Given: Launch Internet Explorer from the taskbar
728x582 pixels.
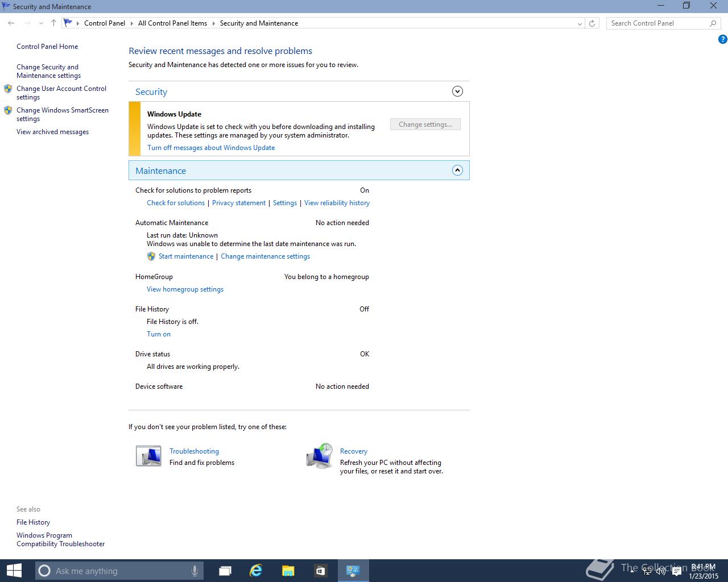Looking at the screenshot, I should point(257,571).
